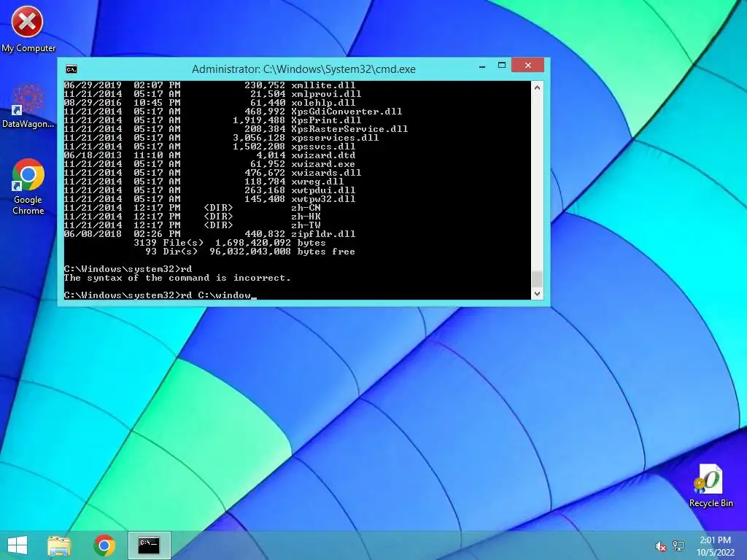This screenshot has width=747, height=560.
Task: Click the xpsservices.dll line
Action: [x=222, y=138]
